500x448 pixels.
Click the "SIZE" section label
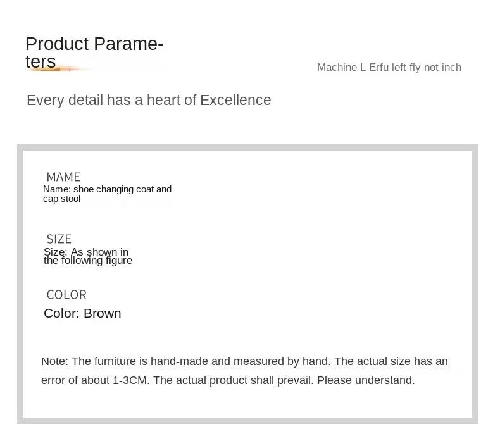[59, 239]
